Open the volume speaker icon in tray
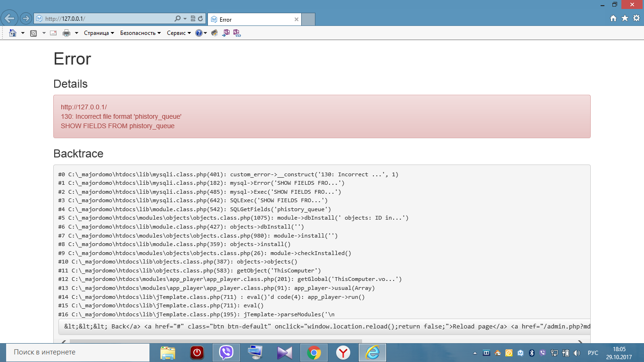 coord(576,353)
